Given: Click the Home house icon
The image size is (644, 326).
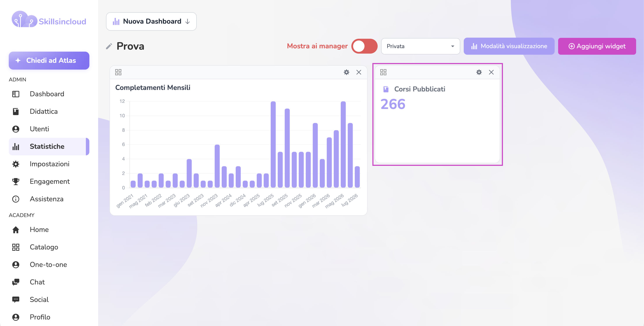Looking at the screenshot, I should (16, 230).
